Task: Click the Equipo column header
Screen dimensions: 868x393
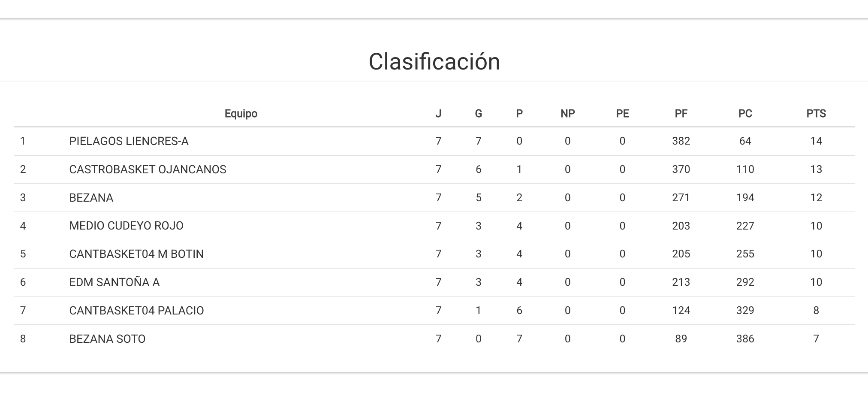Action: coord(241,114)
